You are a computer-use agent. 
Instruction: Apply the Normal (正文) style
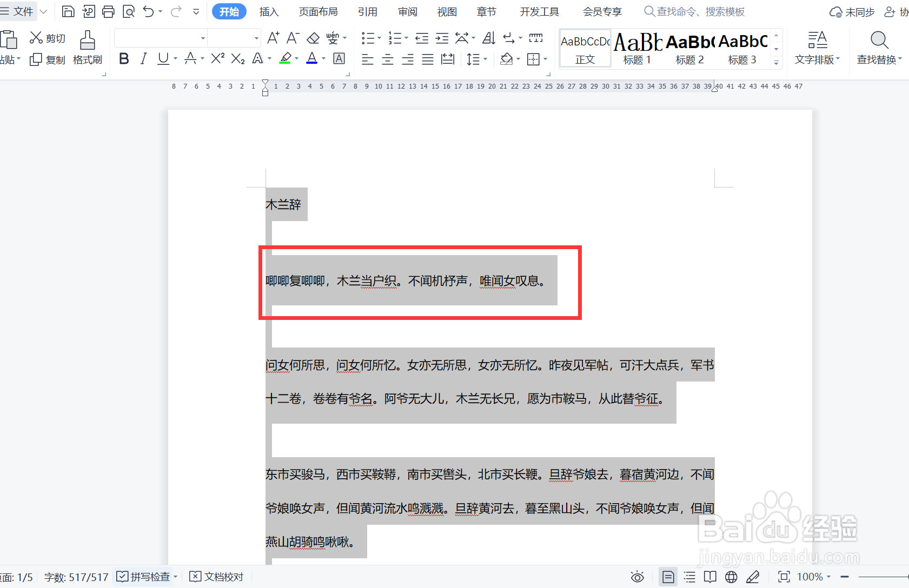[x=585, y=49]
